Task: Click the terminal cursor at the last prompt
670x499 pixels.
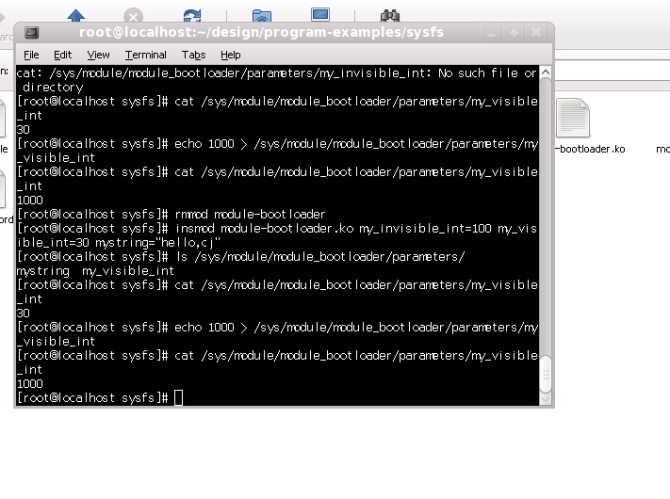Action: (x=179, y=398)
